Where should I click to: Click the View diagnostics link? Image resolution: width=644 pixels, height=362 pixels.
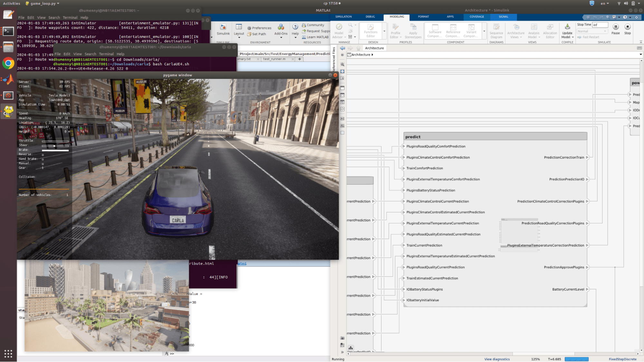(x=497, y=359)
